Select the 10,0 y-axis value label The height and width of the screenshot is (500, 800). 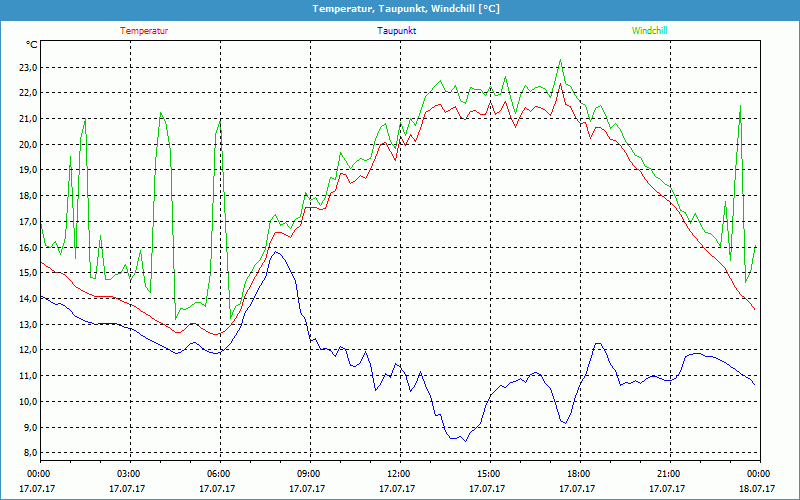26,402
